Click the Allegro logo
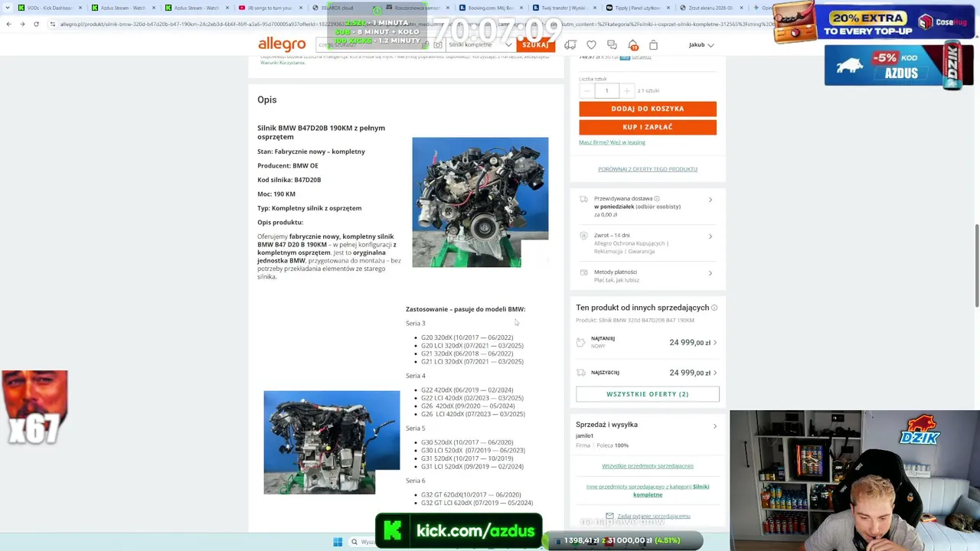The height and width of the screenshot is (551, 980). (x=282, y=44)
